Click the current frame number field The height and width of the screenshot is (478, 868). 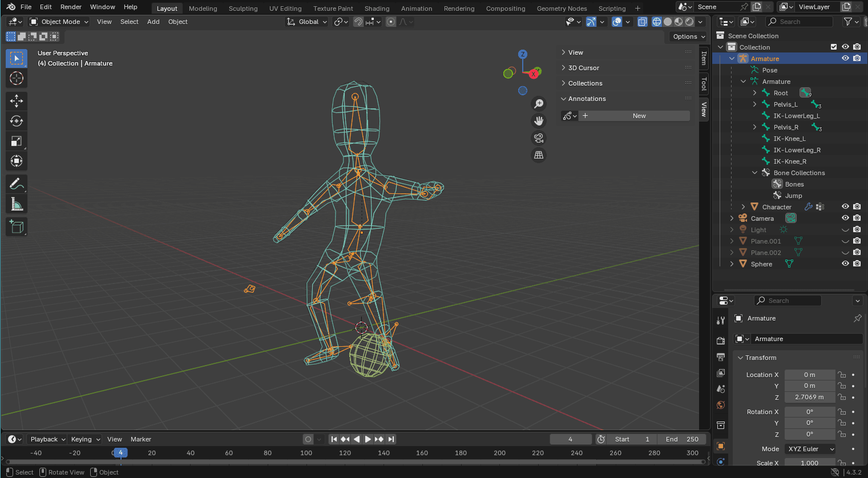tap(571, 439)
